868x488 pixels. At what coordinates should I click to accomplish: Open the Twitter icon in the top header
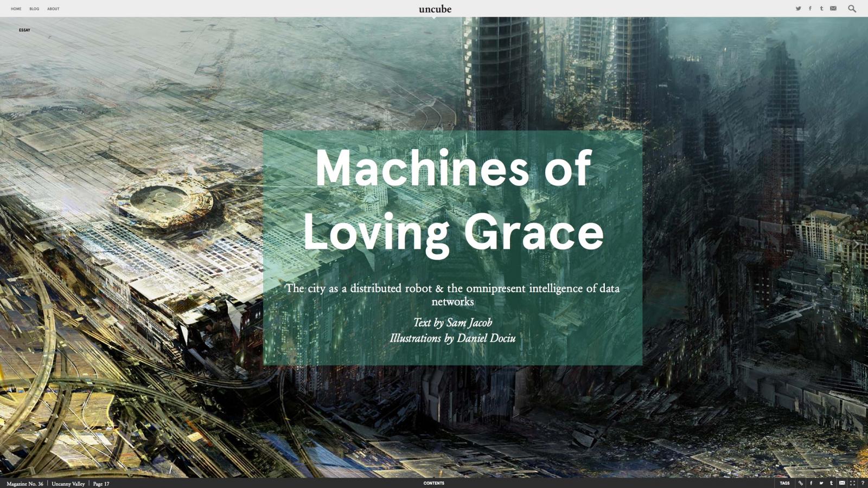pyautogui.click(x=798, y=8)
